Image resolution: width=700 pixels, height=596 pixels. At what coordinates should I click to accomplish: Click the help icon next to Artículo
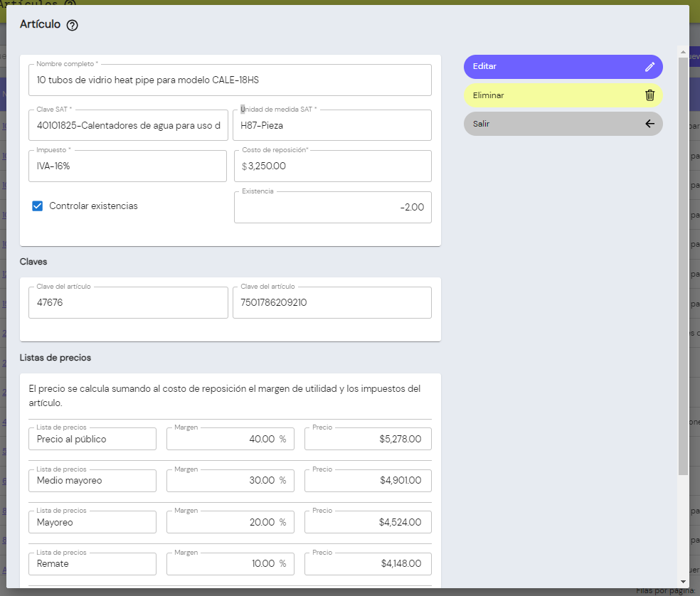(x=72, y=25)
